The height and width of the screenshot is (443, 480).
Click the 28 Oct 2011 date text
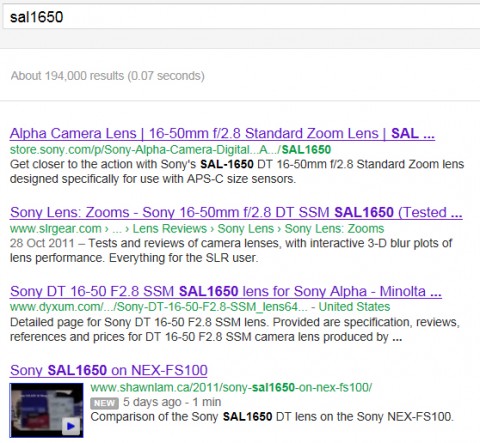click(x=42, y=243)
